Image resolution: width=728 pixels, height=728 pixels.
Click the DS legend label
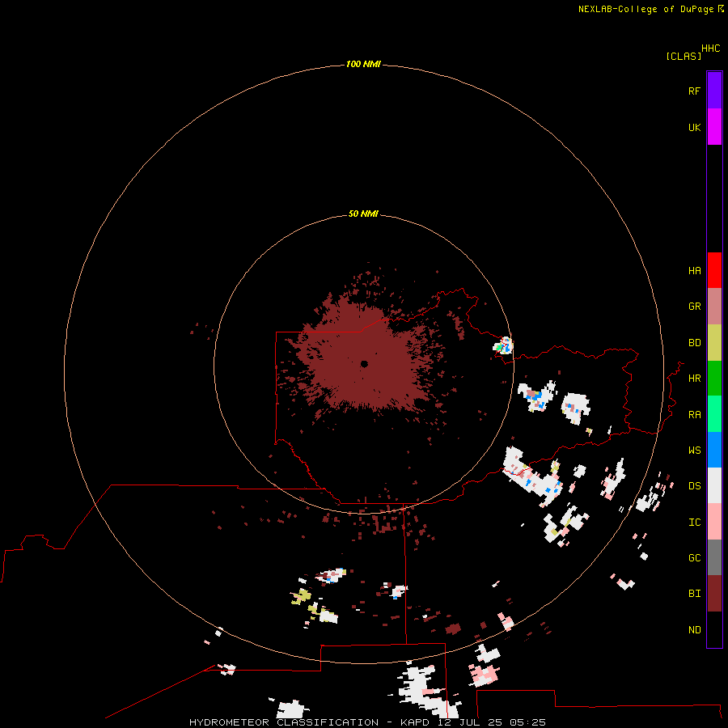coord(694,486)
